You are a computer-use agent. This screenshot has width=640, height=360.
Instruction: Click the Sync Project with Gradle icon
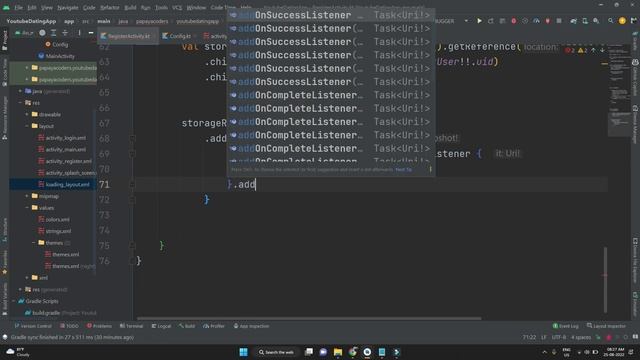tap(573, 21)
